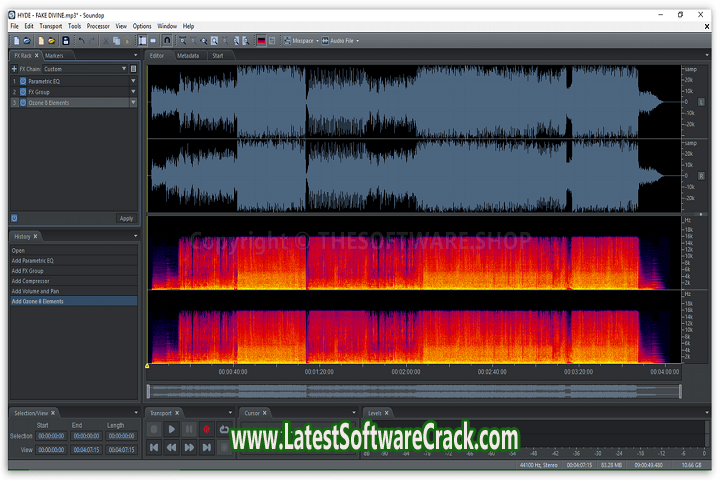This screenshot has height=480, width=720.
Task: Click the add effect plus icon in FX Chain
Action: (x=13, y=69)
